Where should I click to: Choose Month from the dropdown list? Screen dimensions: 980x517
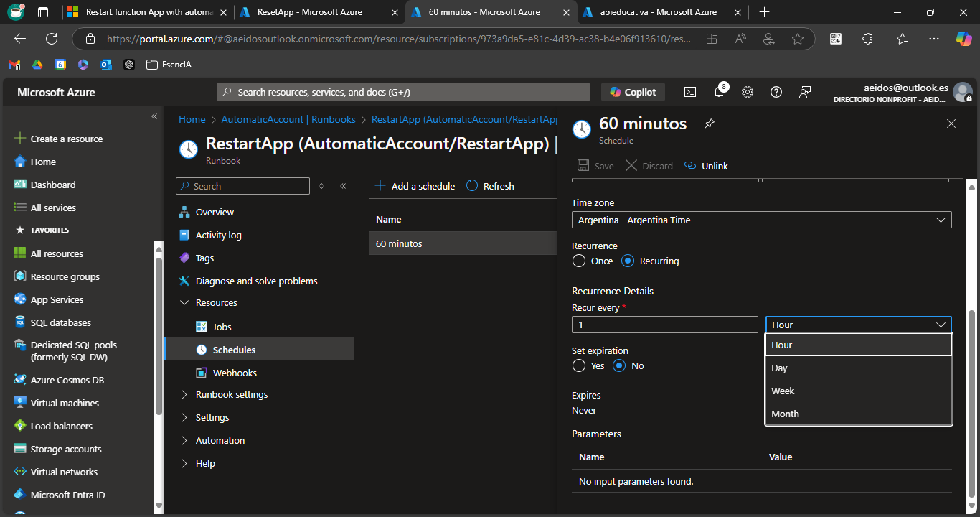tap(859, 414)
